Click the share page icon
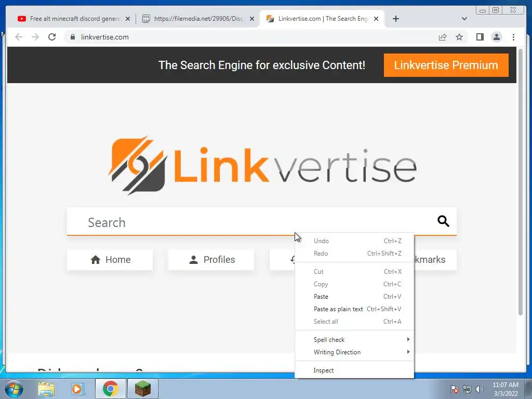This screenshot has height=399, width=532. pos(443,37)
